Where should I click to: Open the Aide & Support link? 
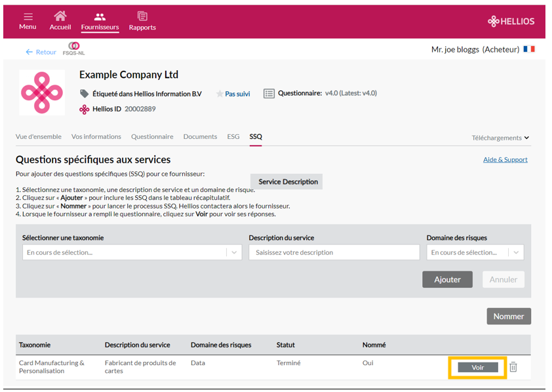[x=505, y=160]
